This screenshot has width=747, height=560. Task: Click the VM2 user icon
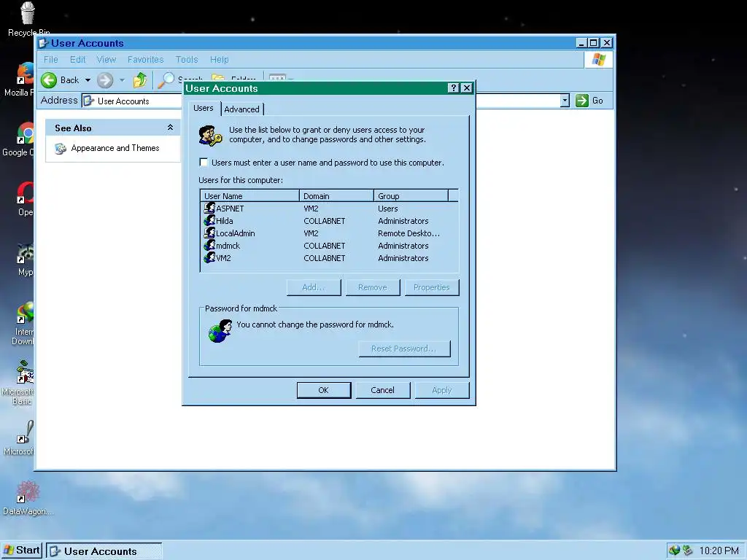point(209,257)
